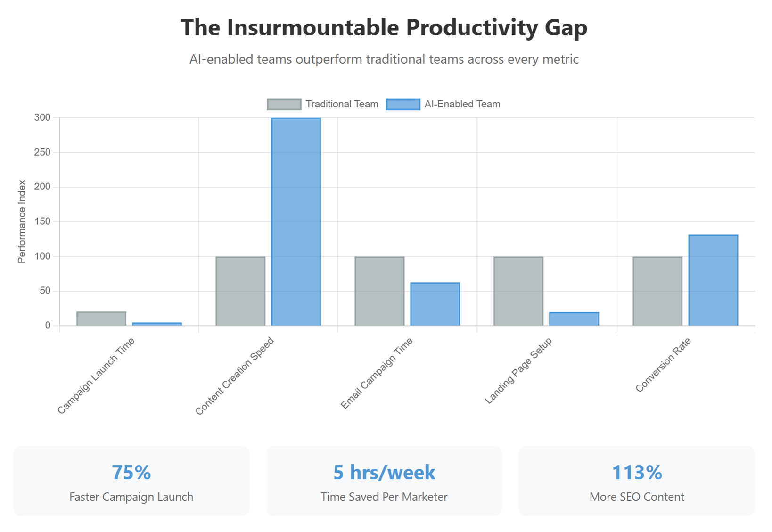Image resolution: width=772 pixels, height=532 pixels.
Task: Select the tall blue Content Creation Speed bar
Action: coord(296,221)
